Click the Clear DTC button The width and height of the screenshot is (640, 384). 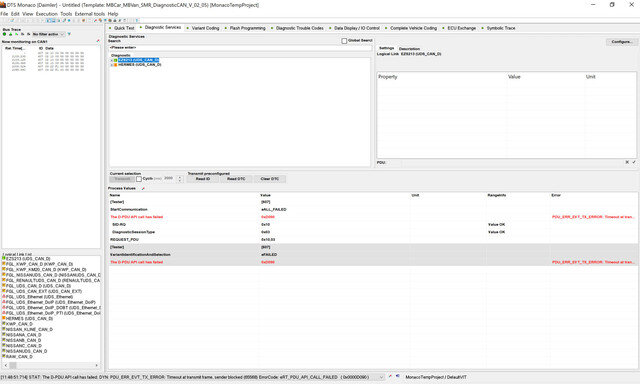click(270, 179)
